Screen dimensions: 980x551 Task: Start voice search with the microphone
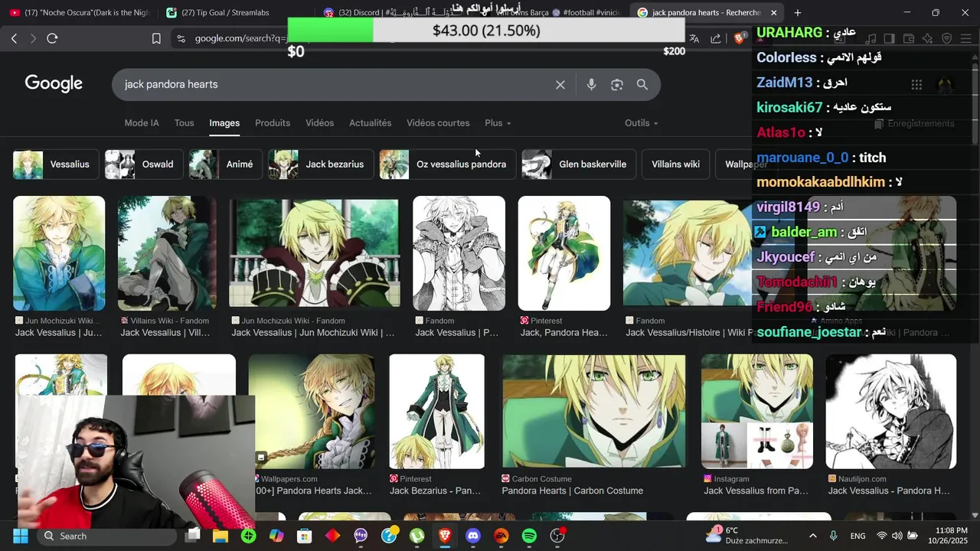[591, 85]
